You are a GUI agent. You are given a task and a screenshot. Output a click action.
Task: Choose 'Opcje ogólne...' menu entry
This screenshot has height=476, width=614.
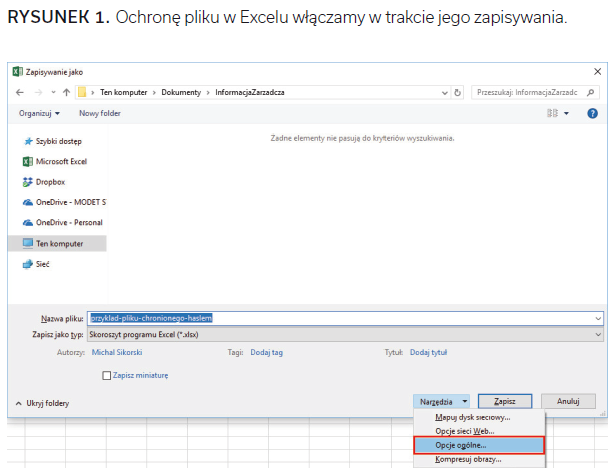pos(479,445)
